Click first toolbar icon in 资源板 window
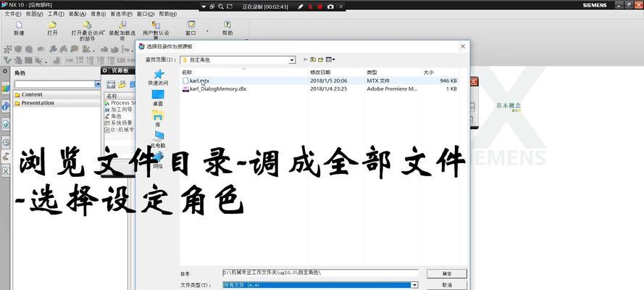 (x=111, y=85)
